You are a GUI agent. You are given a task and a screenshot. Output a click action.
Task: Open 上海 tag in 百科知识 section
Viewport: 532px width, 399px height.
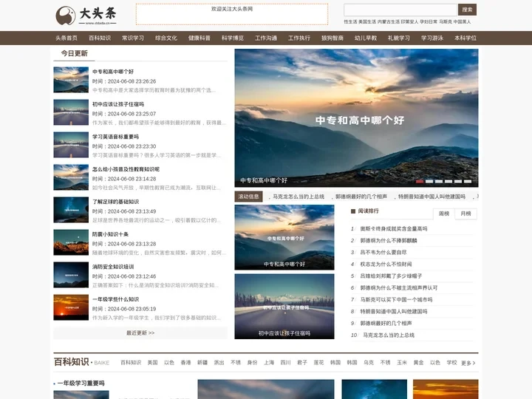(x=269, y=363)
